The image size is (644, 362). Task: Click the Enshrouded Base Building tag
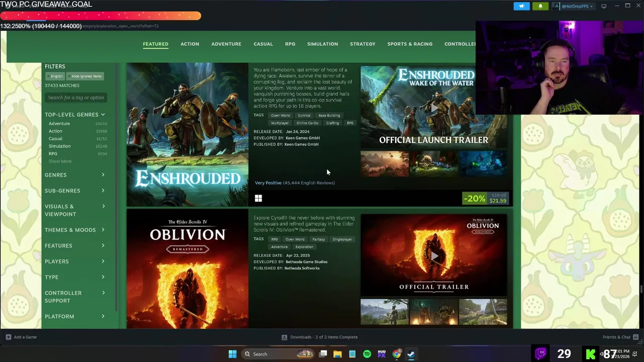pos(329,116)
